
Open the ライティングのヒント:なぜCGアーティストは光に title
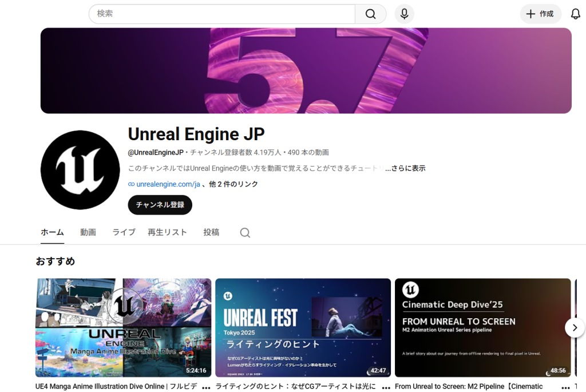296,386
